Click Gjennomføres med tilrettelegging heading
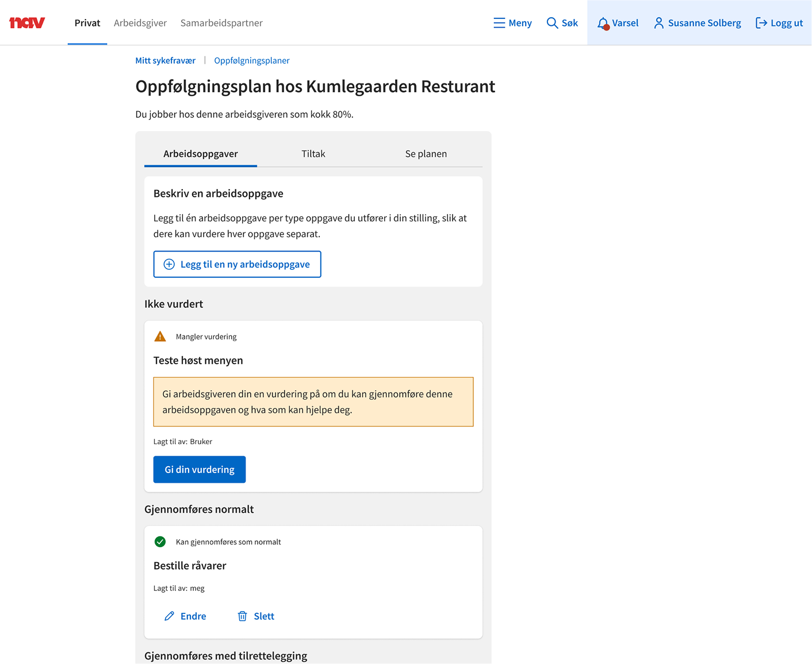Viewport: 812px width, 664px height. pos(226,656)
